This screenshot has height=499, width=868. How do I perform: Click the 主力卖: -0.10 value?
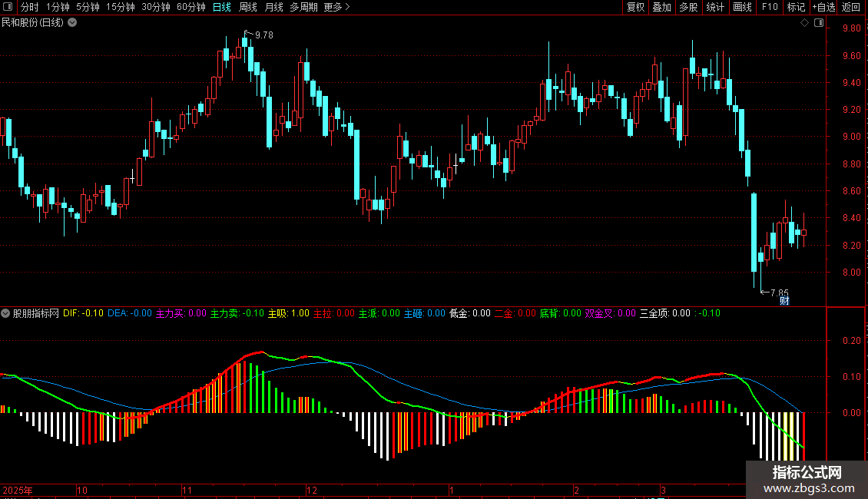237,313
